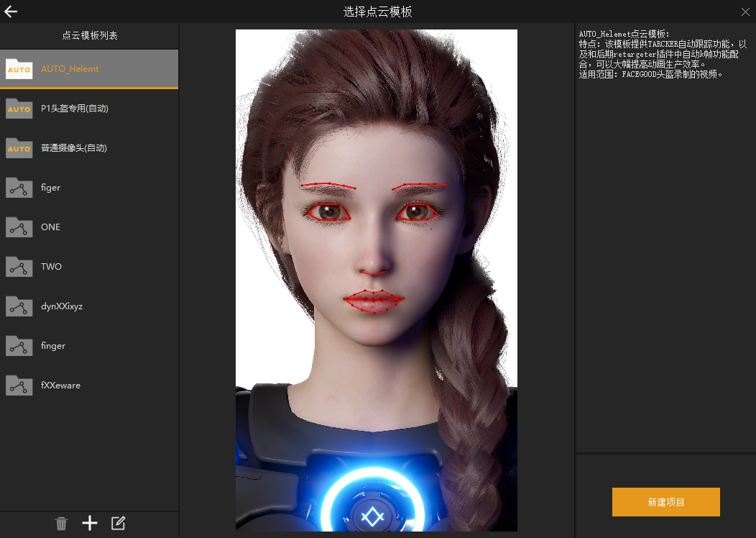The height and width of the screenshot is (538, 756).
Task: Click the 点云模板列表 list header
Action: tap(90, 35)
